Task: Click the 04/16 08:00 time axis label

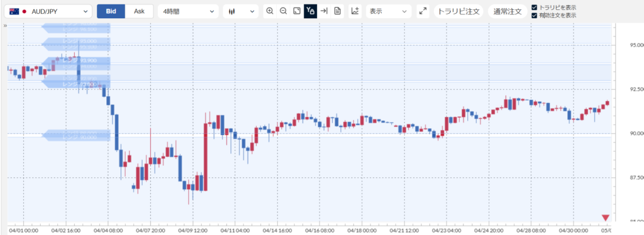Action: point(319,231)
